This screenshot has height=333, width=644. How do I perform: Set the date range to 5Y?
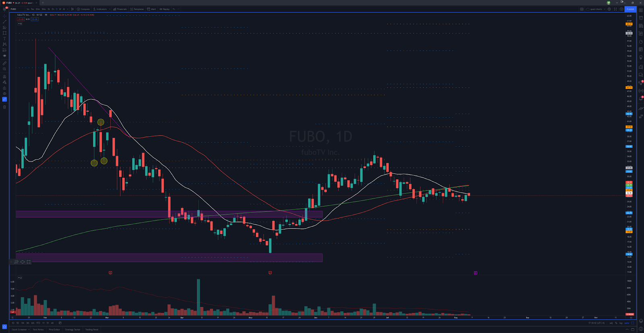click(x=47, y=323)
